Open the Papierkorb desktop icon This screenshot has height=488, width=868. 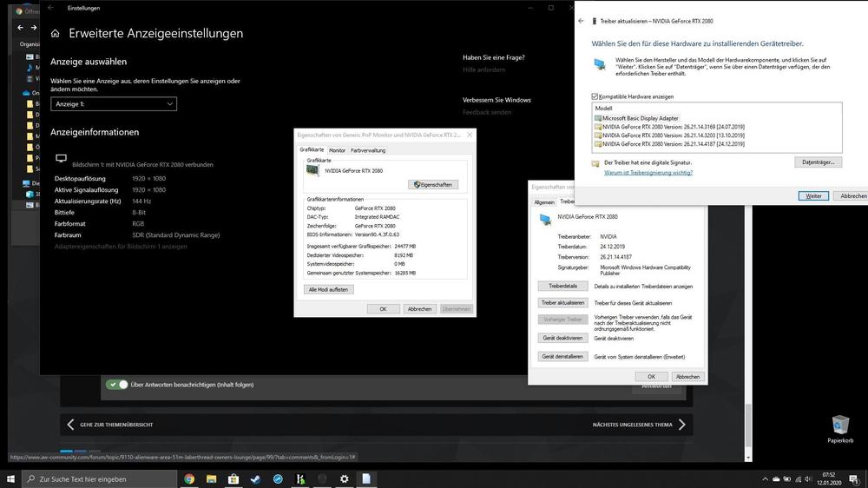[x=840, y=425]
